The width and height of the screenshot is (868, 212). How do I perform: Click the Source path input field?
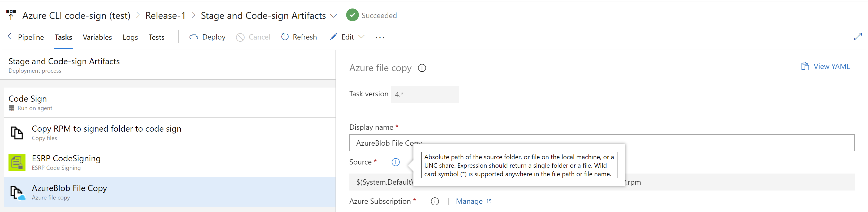tap(601, 182)
